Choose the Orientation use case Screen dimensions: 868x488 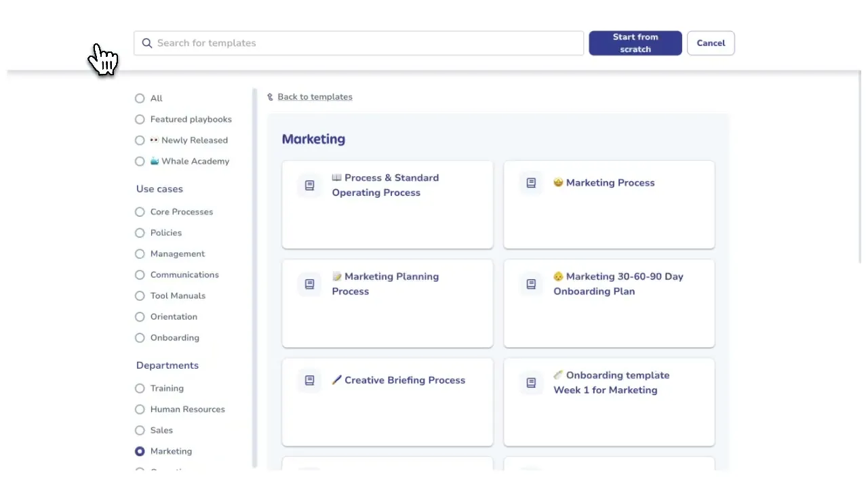pos(140,317)
